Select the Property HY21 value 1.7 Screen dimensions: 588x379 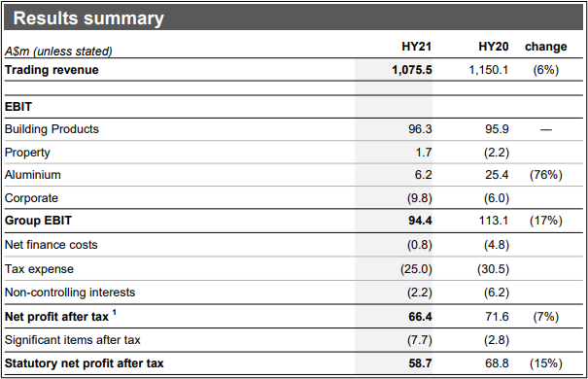424,153
